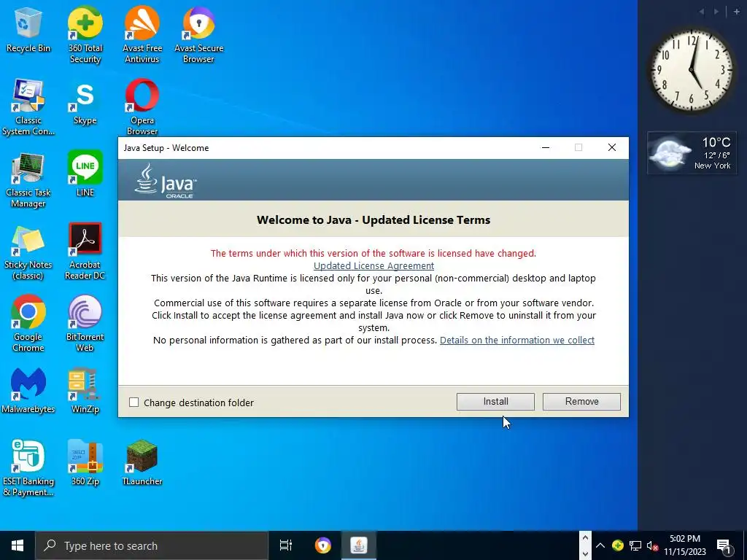Select the WinZip desktop icon
This screenshot has width=747, height=560.
(x=85, y=391)
